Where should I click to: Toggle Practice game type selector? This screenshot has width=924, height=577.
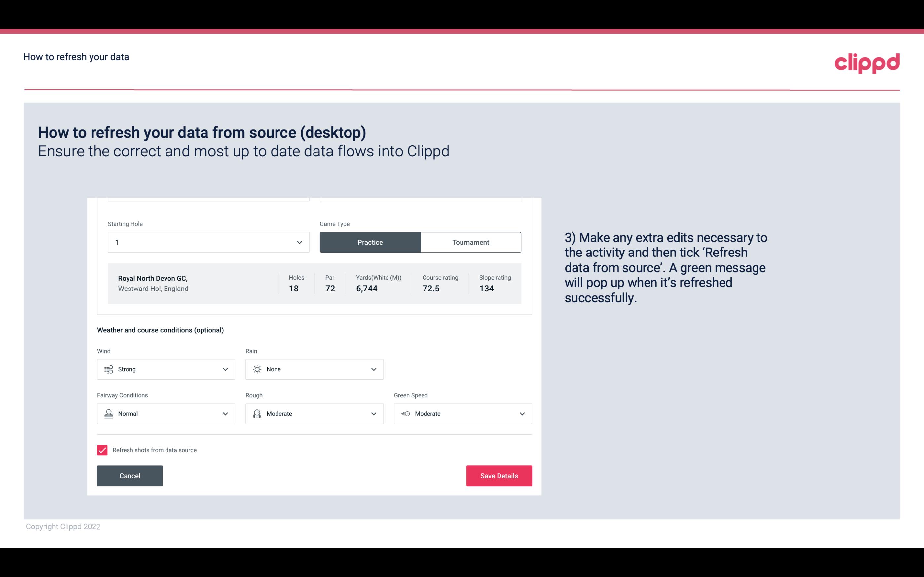(x=370, y=242)
